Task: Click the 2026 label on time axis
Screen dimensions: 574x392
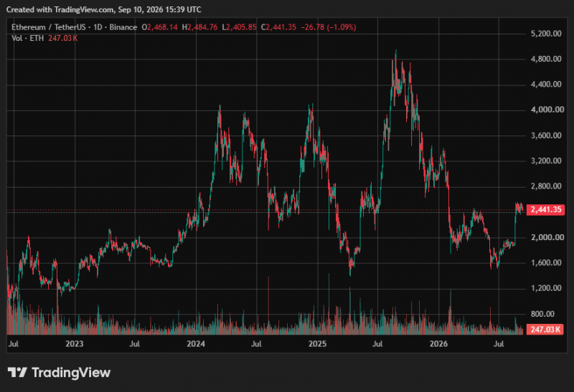Action: point(438,344)
